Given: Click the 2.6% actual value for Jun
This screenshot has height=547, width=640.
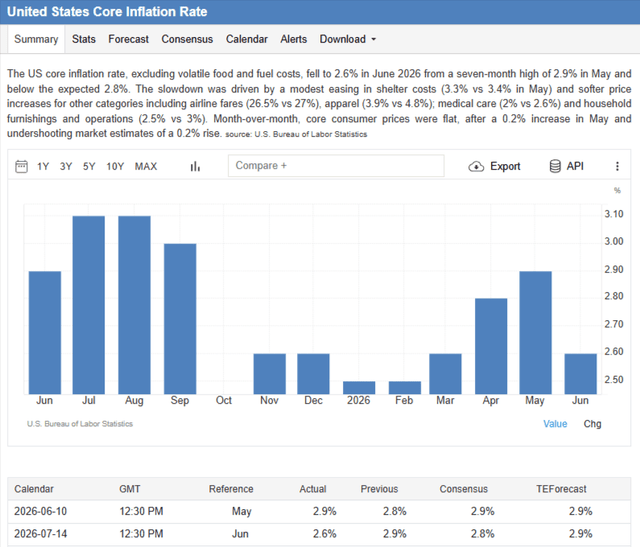Looking at the screenshot, I should pos(324,534).
